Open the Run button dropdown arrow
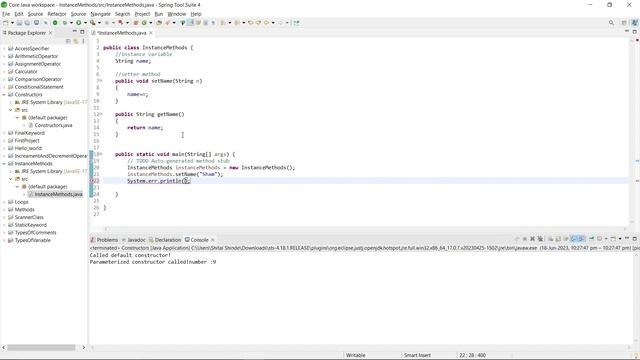This screenshot has height=360, width=640. (x=85, y=23)
